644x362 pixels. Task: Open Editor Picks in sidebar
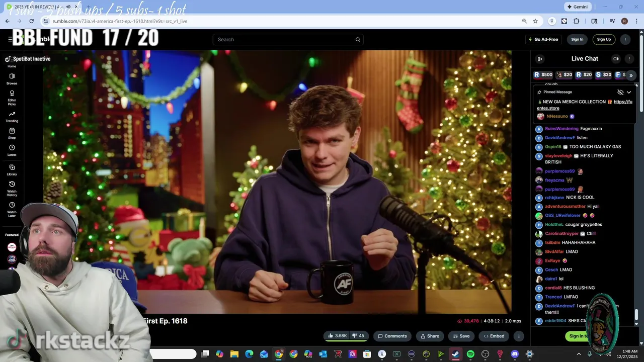click(12, 98)
